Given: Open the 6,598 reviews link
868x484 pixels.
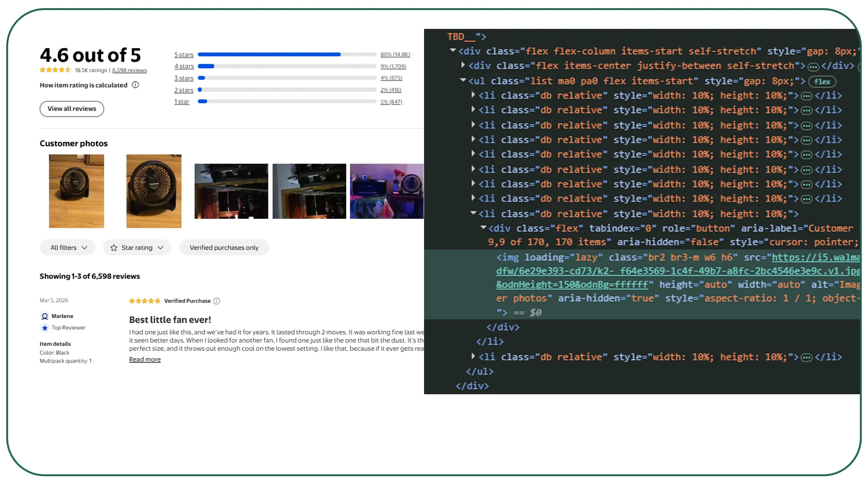Looking at the screenshot, I should pos(130,70).
